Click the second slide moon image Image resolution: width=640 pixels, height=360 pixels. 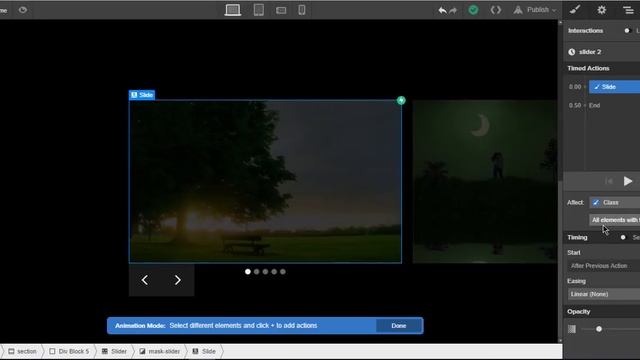tap(485, 182)
